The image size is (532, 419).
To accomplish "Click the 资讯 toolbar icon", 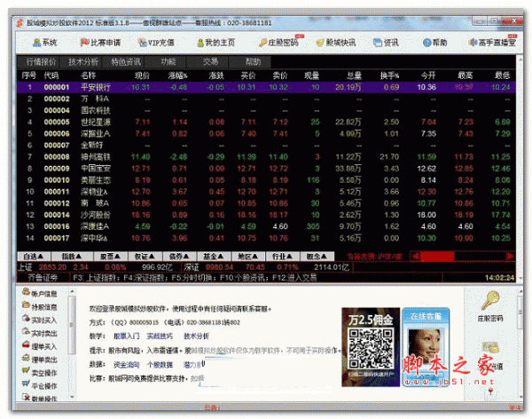I will [x=386, y=43].
